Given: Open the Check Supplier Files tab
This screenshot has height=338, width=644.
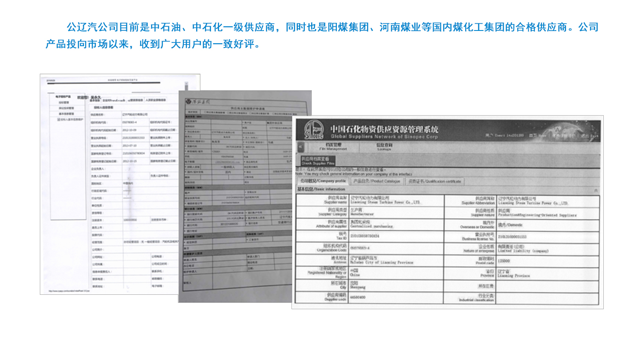Looking at the screenshot, I should click(318, 161).
